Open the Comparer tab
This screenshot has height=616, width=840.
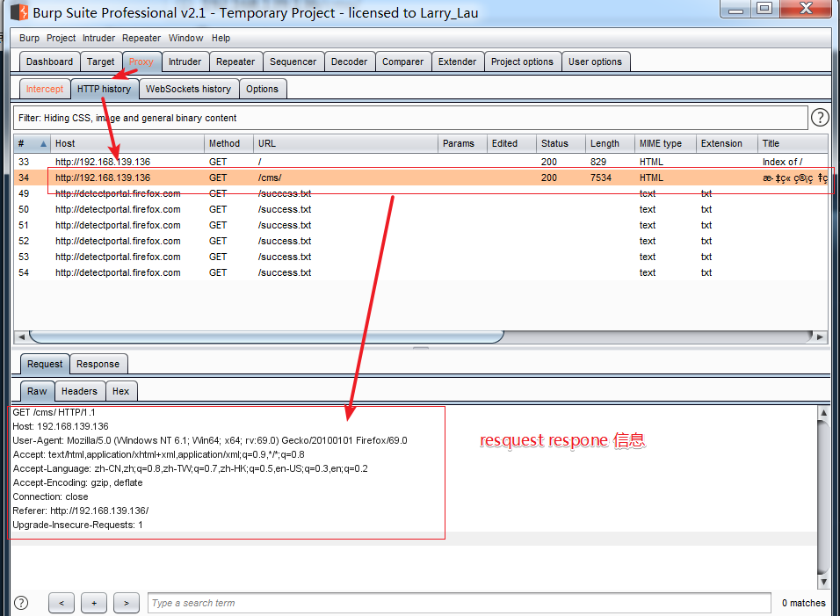pyautogui.click(x=402, y=62)
